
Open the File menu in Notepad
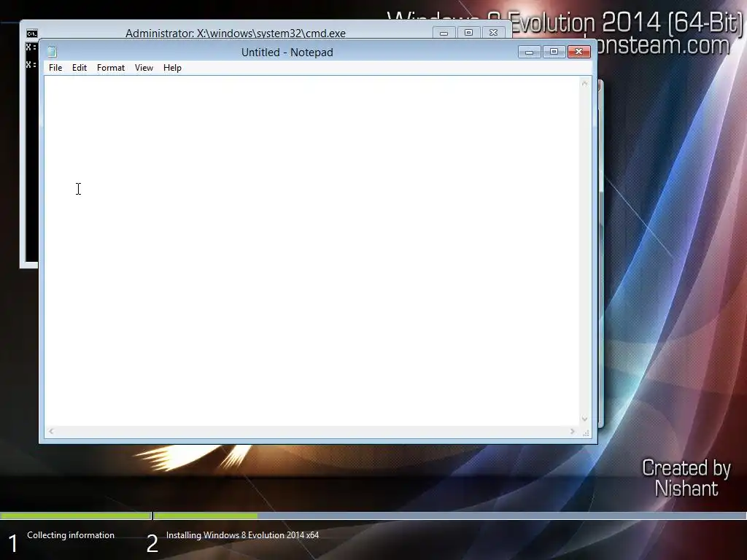point(55,68)
